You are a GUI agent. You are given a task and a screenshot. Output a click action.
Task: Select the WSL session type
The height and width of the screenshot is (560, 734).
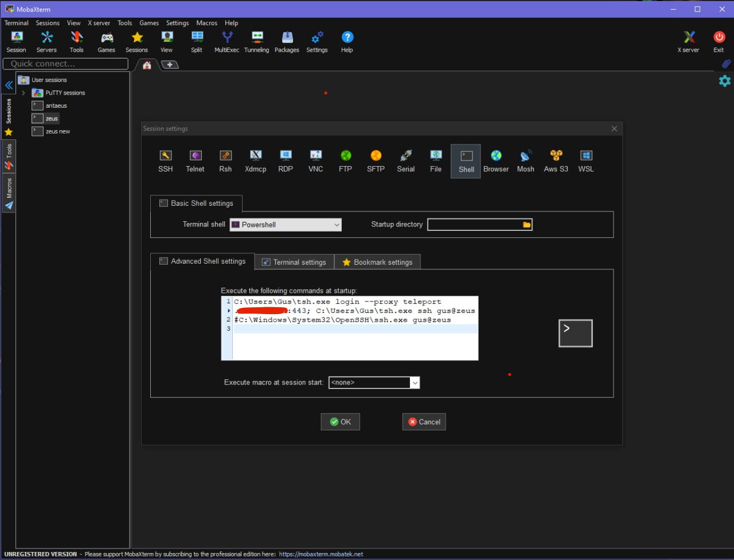585,159
